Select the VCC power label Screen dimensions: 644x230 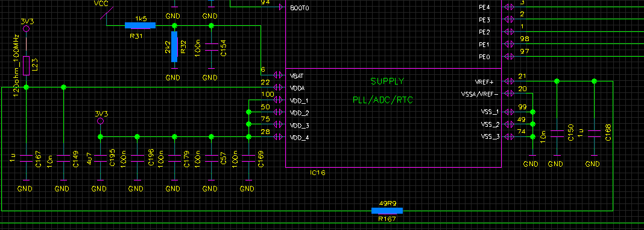101,4
